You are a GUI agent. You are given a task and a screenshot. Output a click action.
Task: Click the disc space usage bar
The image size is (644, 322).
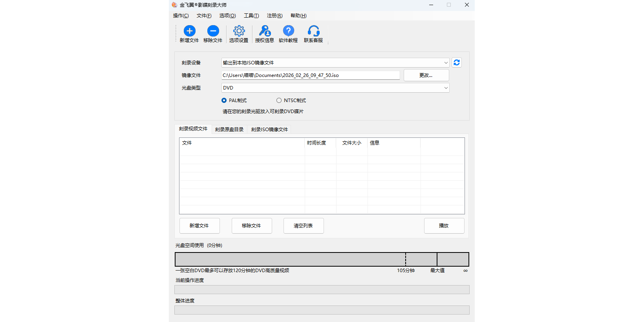[322, 260]
